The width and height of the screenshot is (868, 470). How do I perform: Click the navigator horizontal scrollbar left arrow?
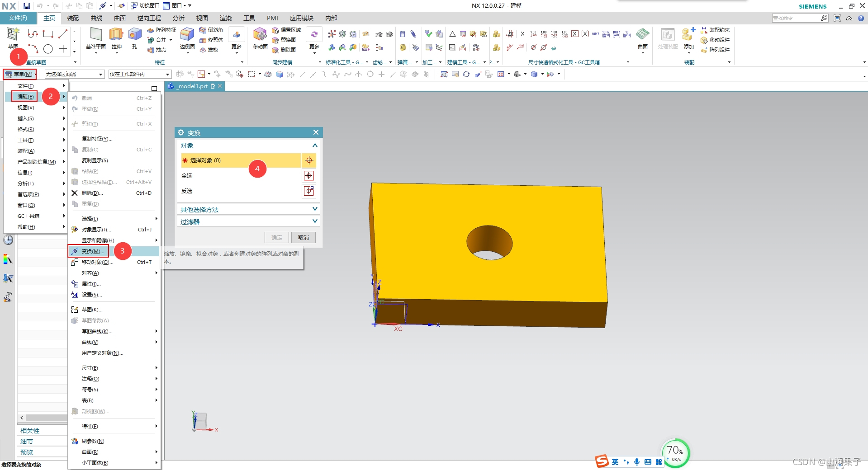[x=22, y=418]
